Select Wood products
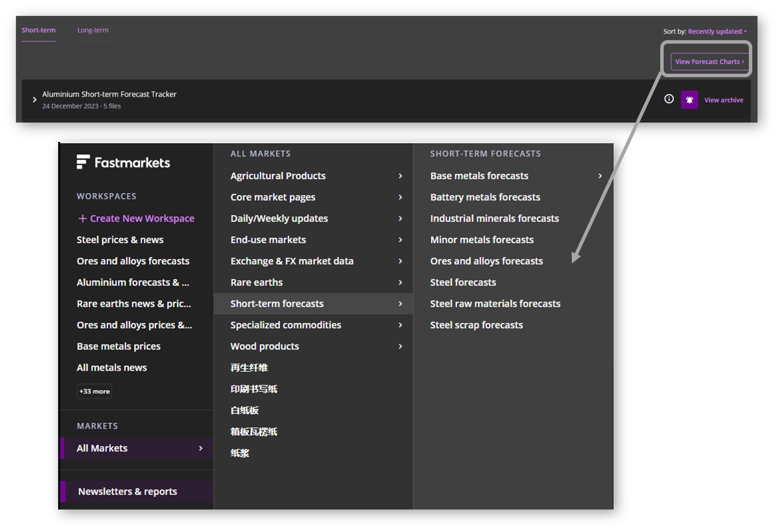The width and height of the screenshot is (780, 532). 265,346
